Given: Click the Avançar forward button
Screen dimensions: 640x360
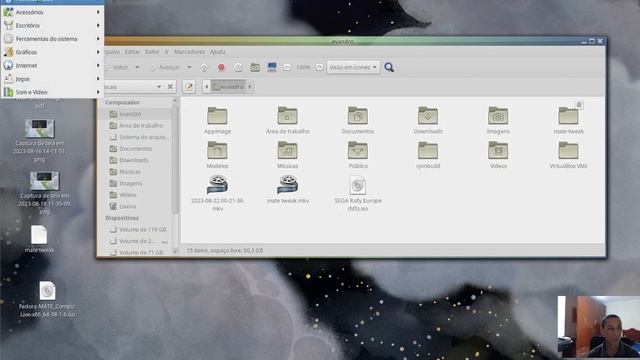Looking at the screenshot, I should coord(165,67).
